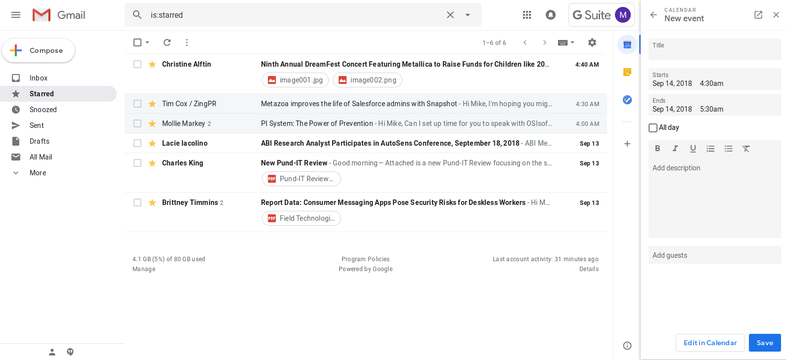
Task: Open the image001.jpg attachment
Action: (x=296, y=80)
